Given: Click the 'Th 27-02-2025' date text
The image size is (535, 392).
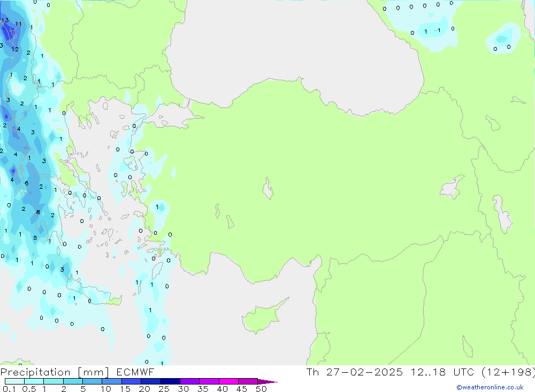Looking at the screenshot, I should coord(354,372).
